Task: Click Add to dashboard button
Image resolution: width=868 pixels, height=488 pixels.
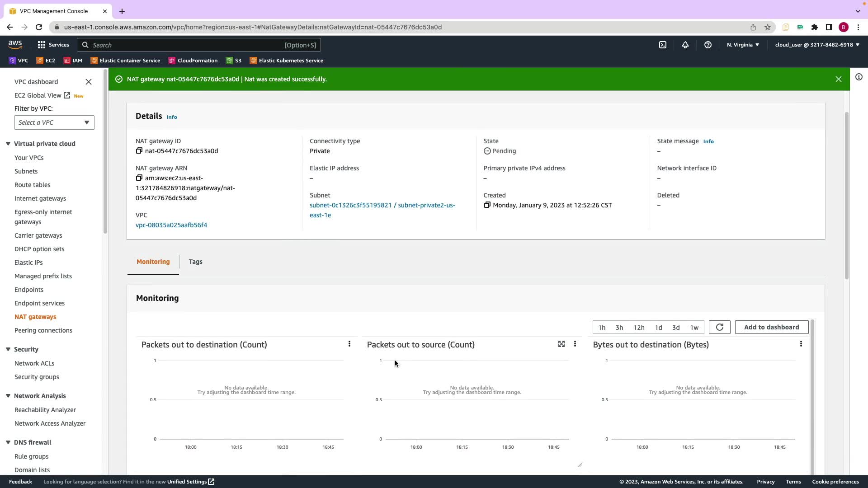Action: click(x=771, y=327)
